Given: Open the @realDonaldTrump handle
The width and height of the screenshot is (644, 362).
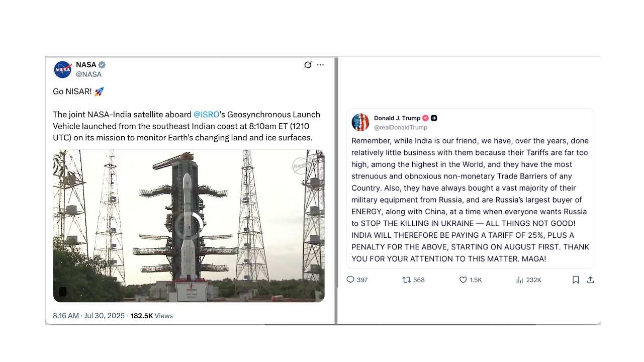Looking at the screenshot, I should click(401, 127).
